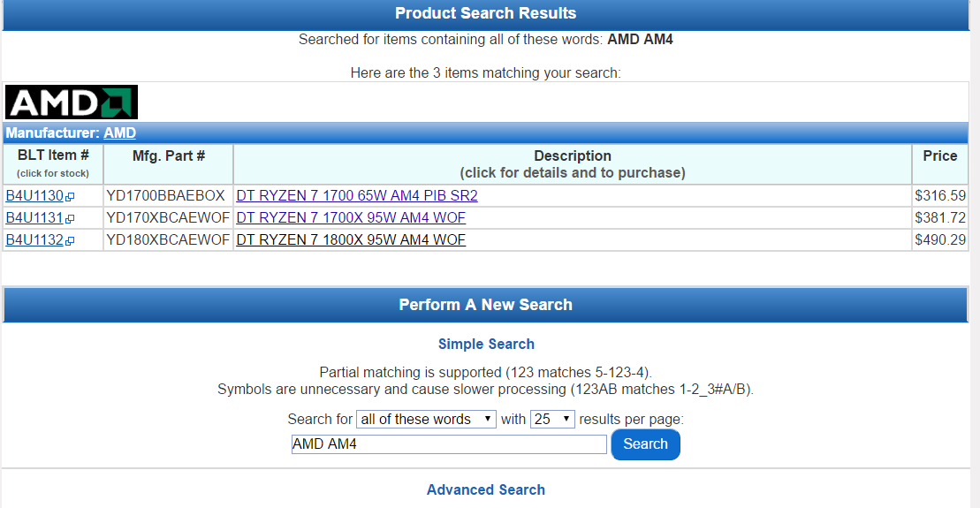Click the blue Search button

point(646,444)
